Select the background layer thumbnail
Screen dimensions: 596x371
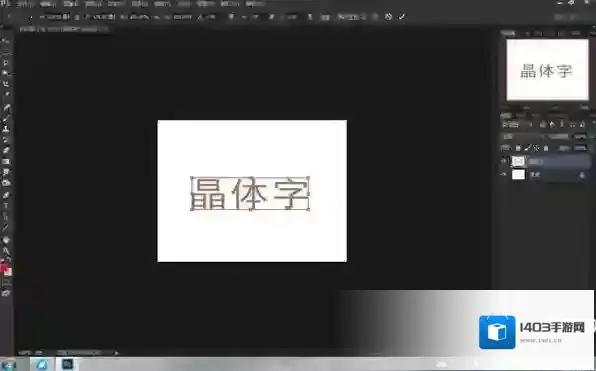coord(518,175)
